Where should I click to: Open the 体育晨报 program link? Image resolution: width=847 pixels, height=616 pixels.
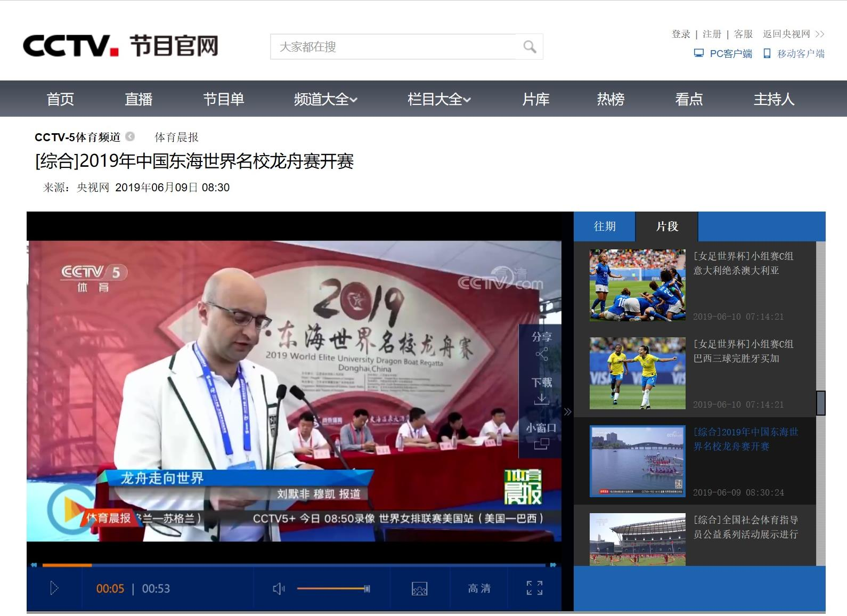pyautogui.click(x=176, y=137)
